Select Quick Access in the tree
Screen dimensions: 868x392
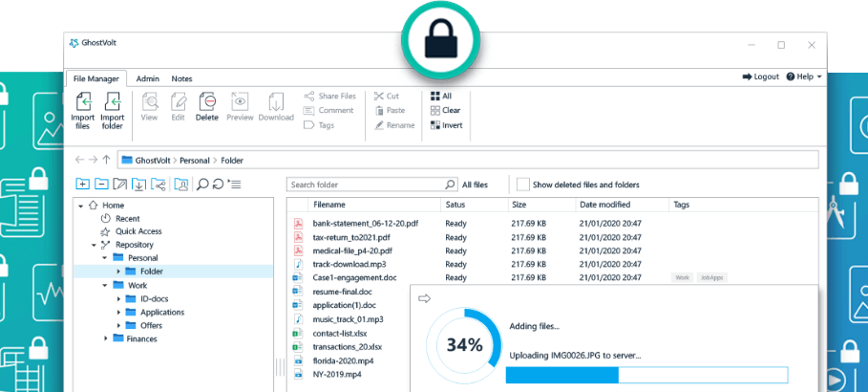[138, 231]
